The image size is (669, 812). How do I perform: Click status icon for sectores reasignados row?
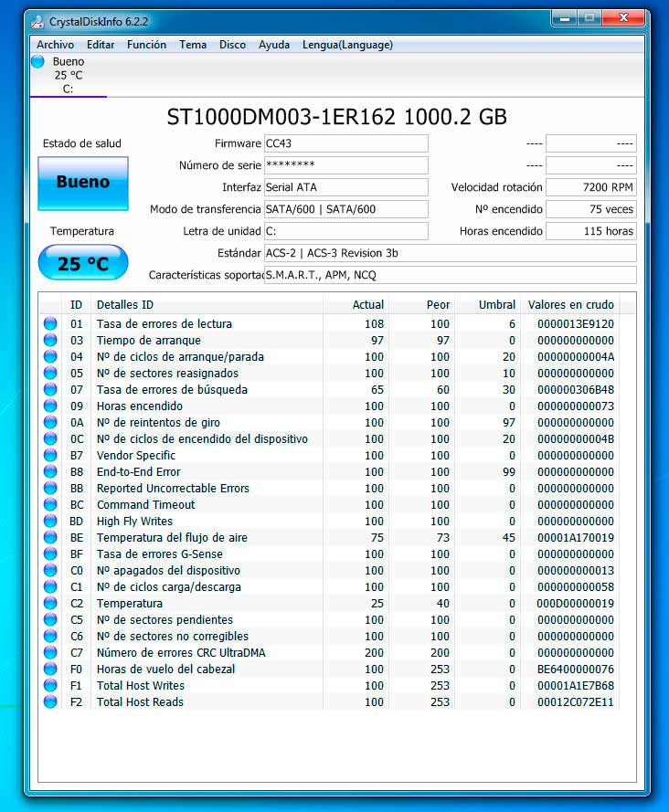click(x=50, y=373)
